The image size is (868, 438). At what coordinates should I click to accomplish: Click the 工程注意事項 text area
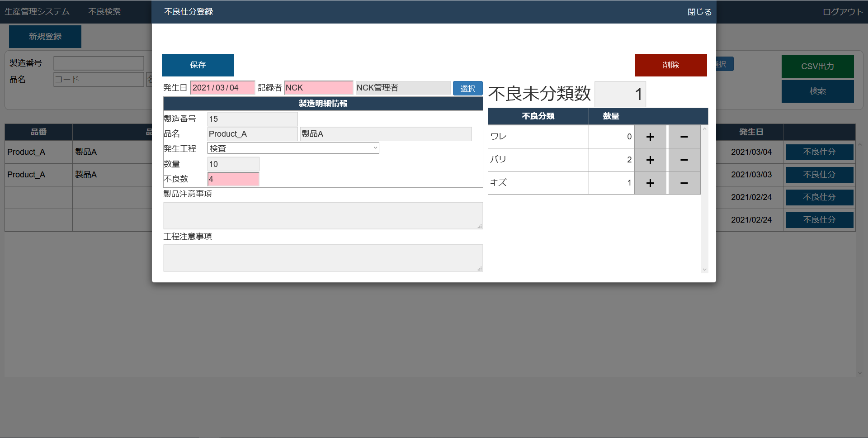coord(323,258)
